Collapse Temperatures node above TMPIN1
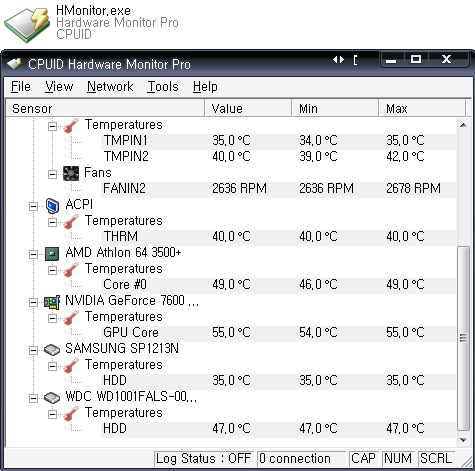The width and height of the screenshot is (475, 471). pos(52,126)
